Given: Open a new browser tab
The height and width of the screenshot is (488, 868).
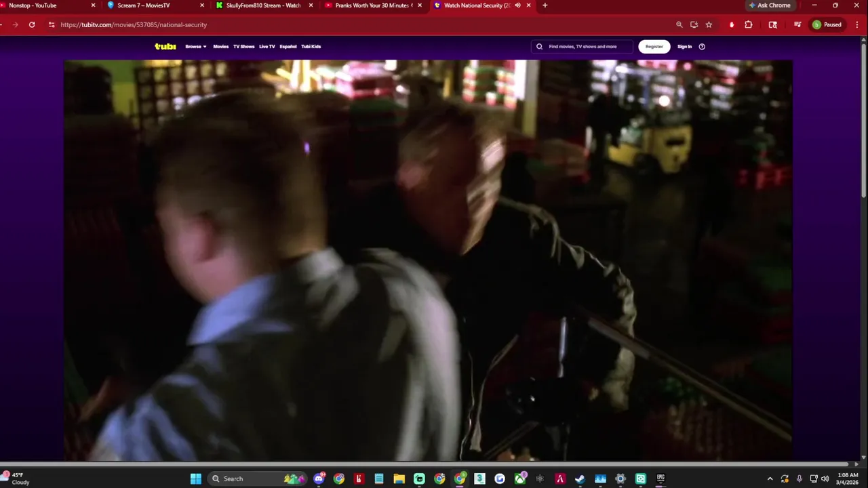Looking at the screenshot, I should (x=545, y=5).
